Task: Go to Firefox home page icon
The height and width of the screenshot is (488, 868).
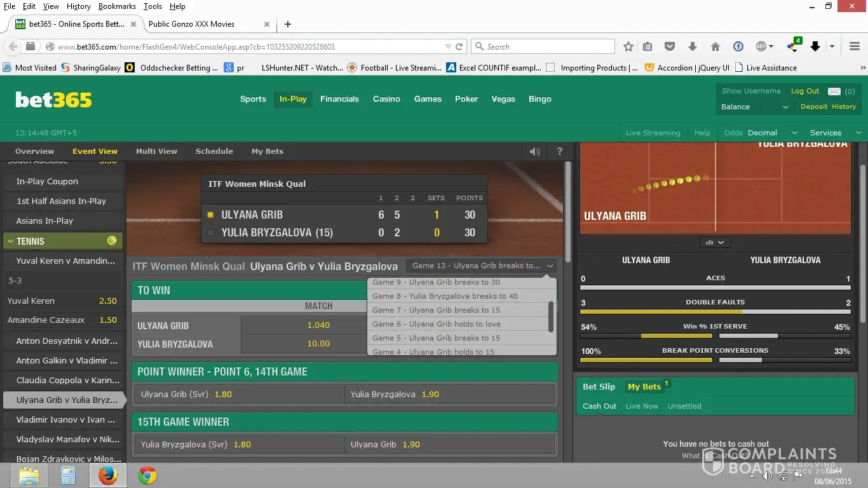Action: point(715,46)
